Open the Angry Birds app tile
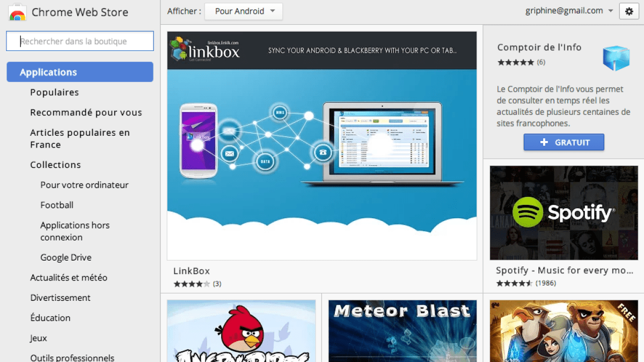This screenshot has width=644, height=362. 241,331
